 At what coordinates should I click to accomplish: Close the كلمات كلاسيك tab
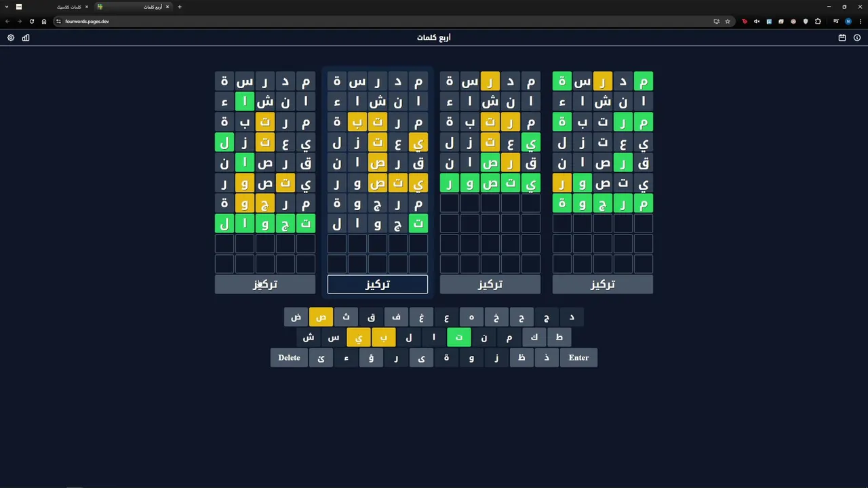point(86,7)
